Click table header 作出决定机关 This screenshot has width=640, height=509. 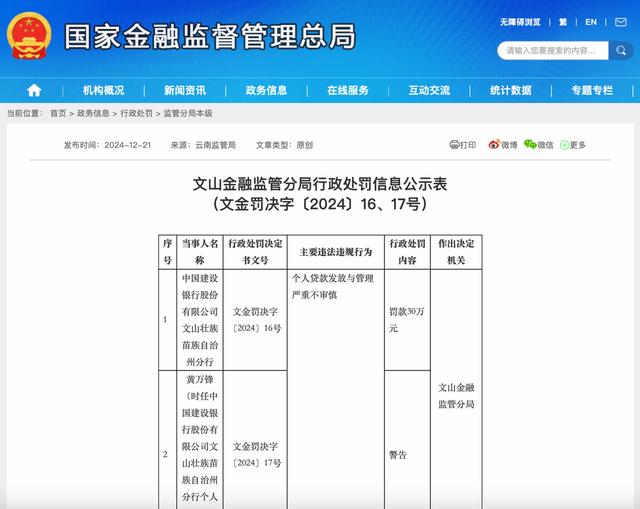[456, 252]
